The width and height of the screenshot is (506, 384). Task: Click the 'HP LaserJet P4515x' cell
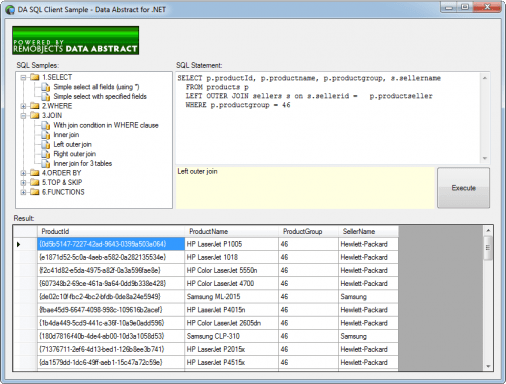click(231, 363)
